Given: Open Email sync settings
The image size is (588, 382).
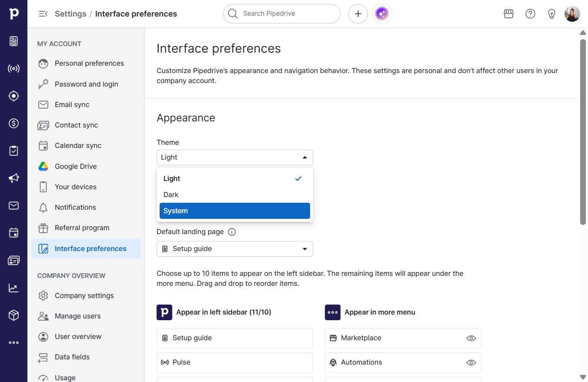Looking at the screenshot, I should [86, 104].
